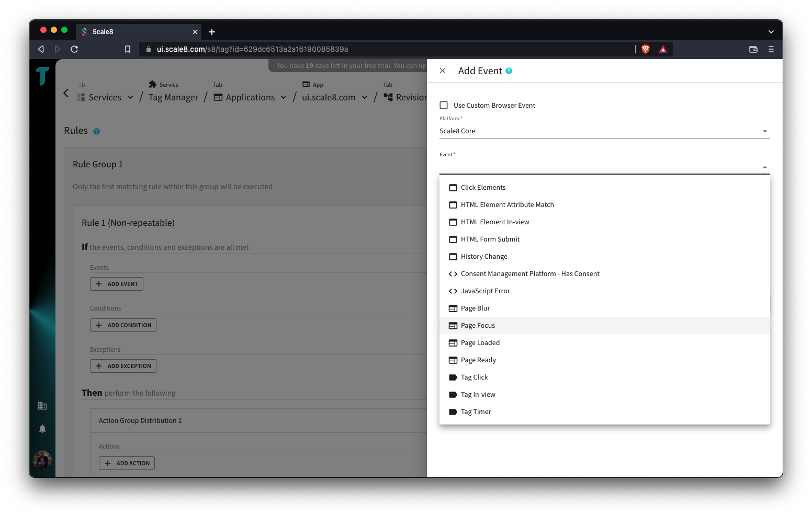Click Action Group Distribution 1 heading

(x=140, y=421)
